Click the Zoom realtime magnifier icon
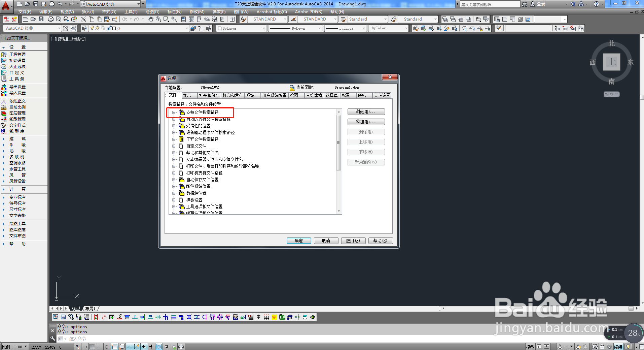 tap(158, 19)
